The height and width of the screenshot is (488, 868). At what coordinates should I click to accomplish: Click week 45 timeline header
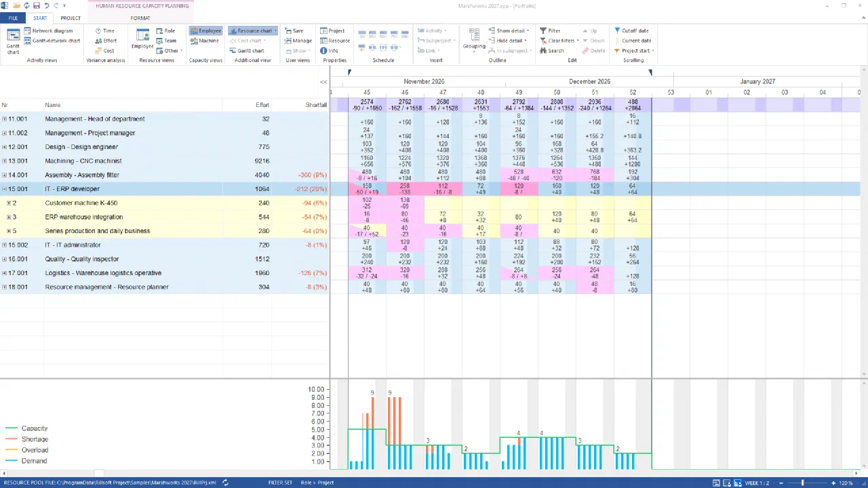[367, 92]
